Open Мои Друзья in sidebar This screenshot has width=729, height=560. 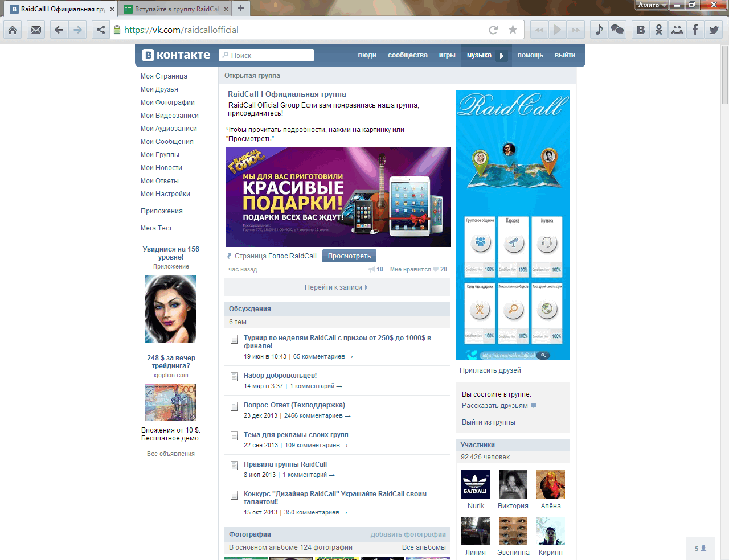(159, 89)
